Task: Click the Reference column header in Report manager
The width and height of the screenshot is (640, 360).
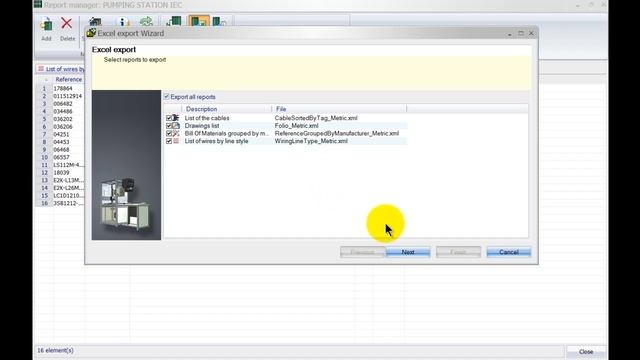Action: (68, 79)
